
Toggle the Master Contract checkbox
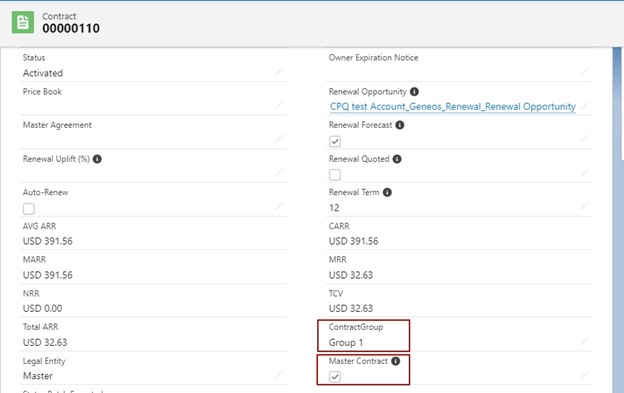coord(335,377)
